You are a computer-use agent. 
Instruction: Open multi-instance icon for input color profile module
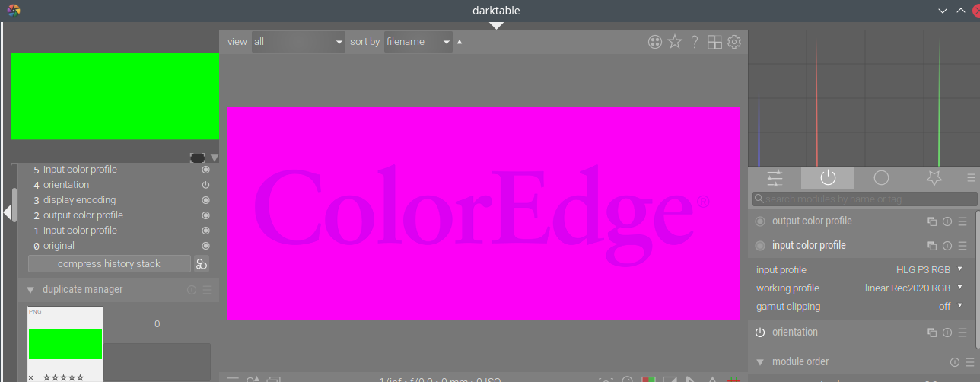pyautogui.click(x=932, y=246)
